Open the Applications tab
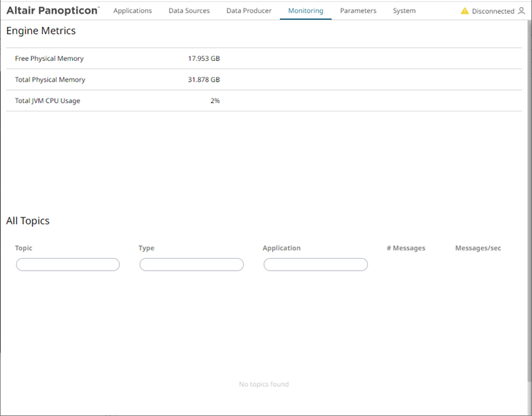Screen dimensions: 532x416 point(132,11)
